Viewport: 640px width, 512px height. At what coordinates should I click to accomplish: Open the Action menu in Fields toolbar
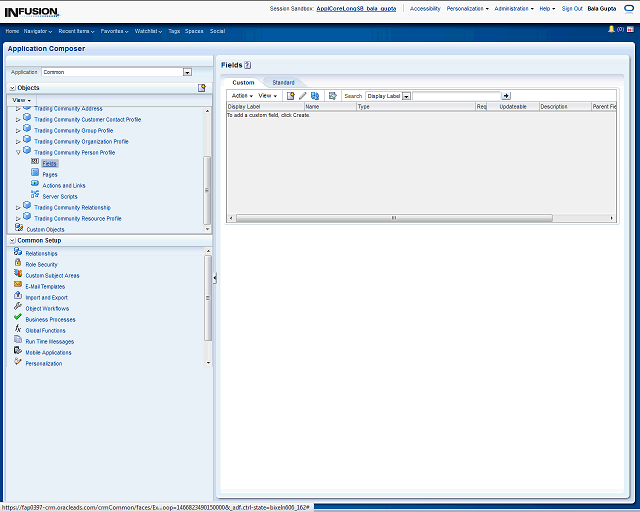tap(241, 96)
